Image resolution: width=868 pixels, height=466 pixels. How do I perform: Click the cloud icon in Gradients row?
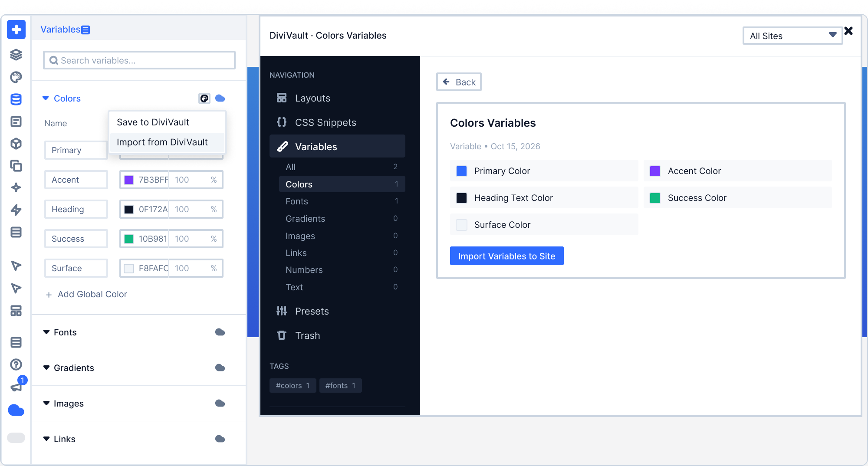[220, 368]
